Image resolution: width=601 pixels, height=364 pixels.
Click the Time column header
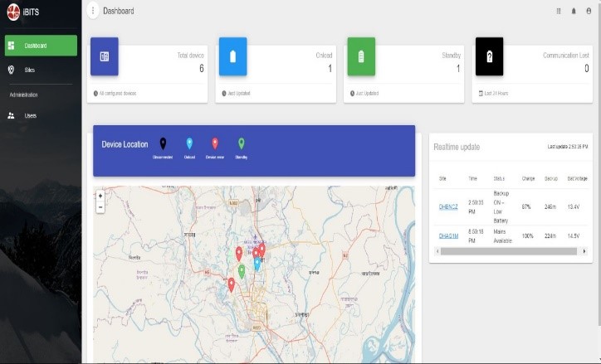tap(472, 179)
